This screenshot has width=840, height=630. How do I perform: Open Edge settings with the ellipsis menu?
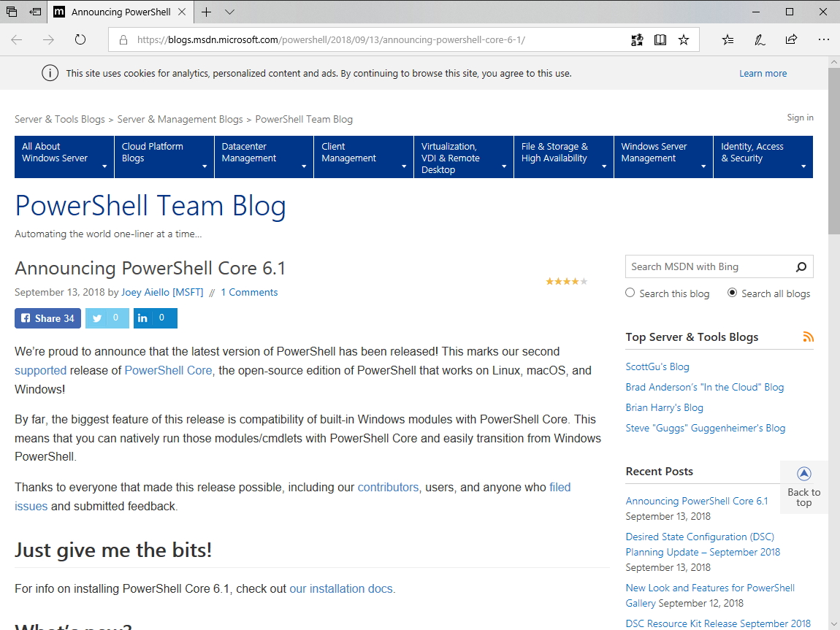824,39
